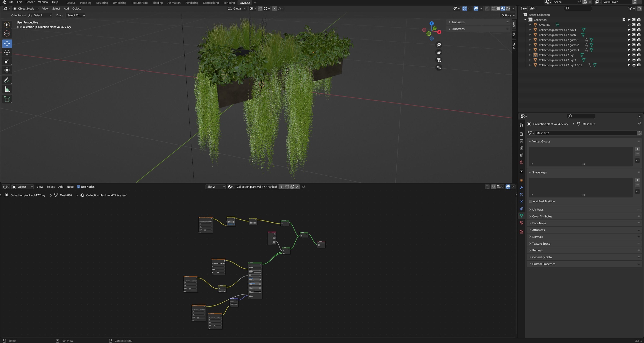The height and width of the screenshot is (343, 644).
Task: Hide Area BIG in viewport
Action: click(x=634, y=25)
